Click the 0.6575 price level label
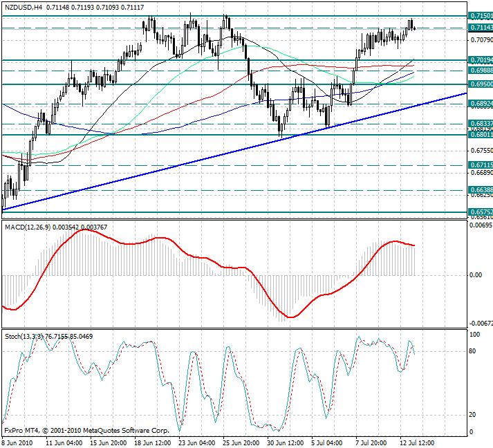The image size is (493, 448). tap(481, 212)
